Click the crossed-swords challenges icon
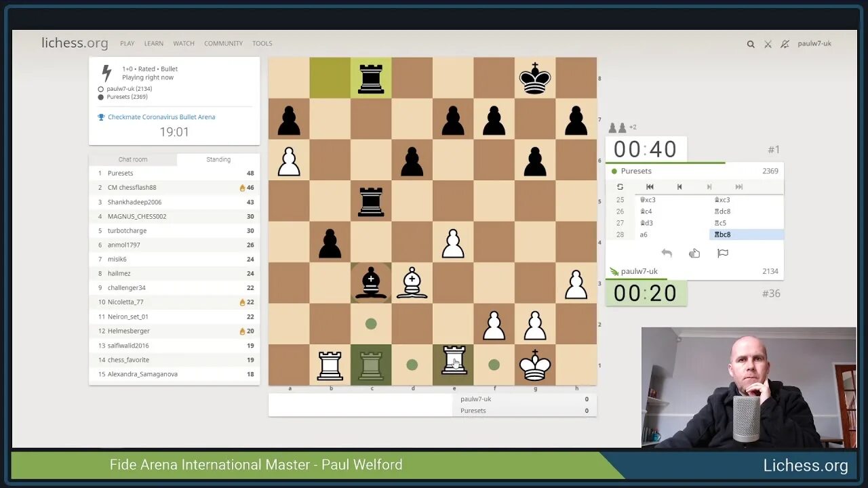The height and width of the screenshot is (488, 868). pyautogui.click(x=768, y=44)
